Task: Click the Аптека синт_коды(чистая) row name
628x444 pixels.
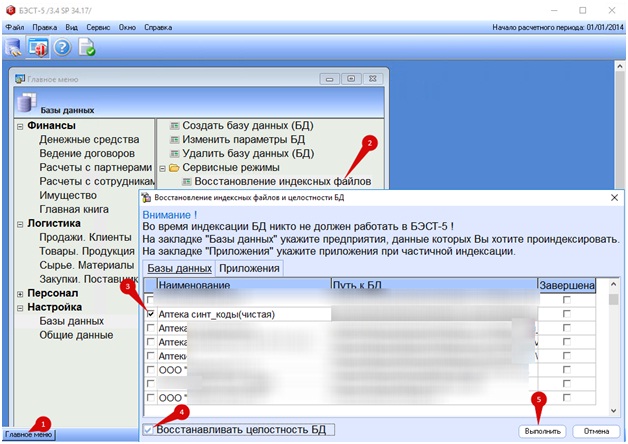Action: coord(217,314)
